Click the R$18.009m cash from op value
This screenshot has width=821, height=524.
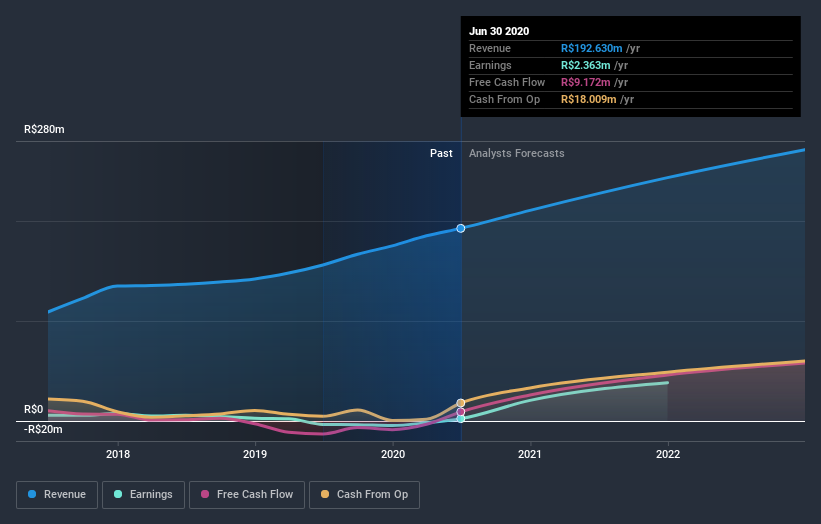pyautogui.click(x=589, y=99)
